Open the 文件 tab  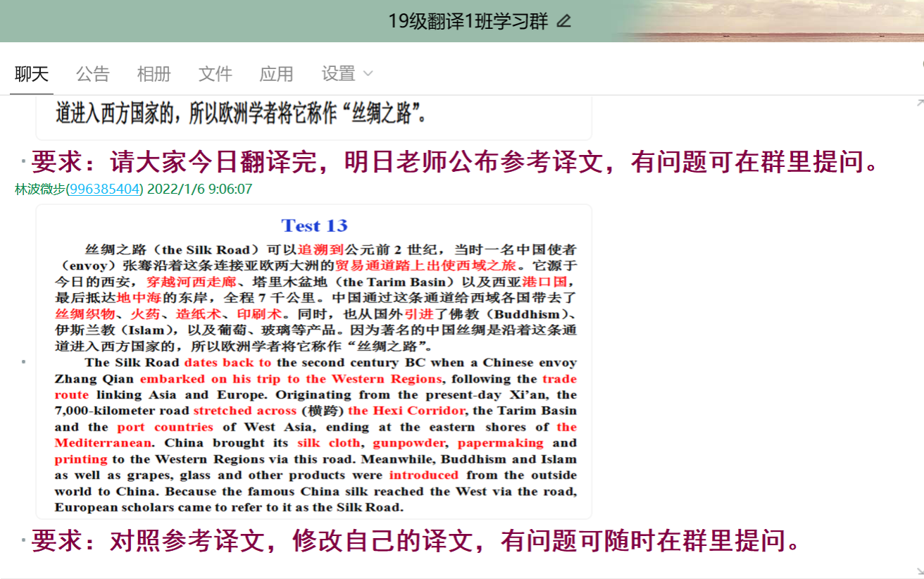click(x=215, y=73)
